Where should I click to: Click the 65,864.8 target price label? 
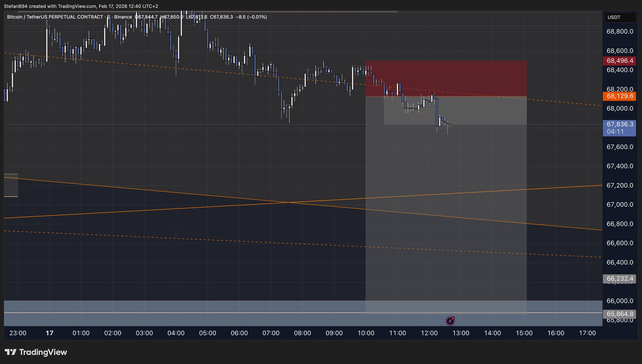coord(619,314)
